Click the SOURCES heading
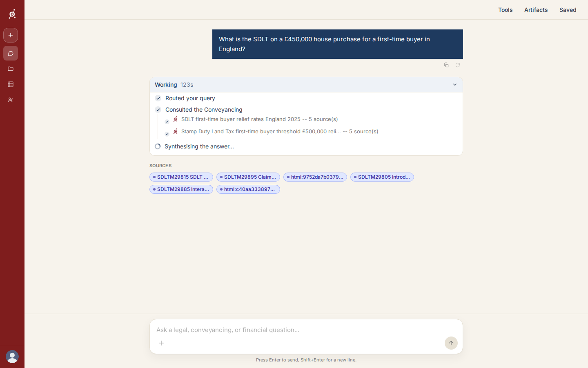This screenshot has width=588, height=368. tap(160, 166)
